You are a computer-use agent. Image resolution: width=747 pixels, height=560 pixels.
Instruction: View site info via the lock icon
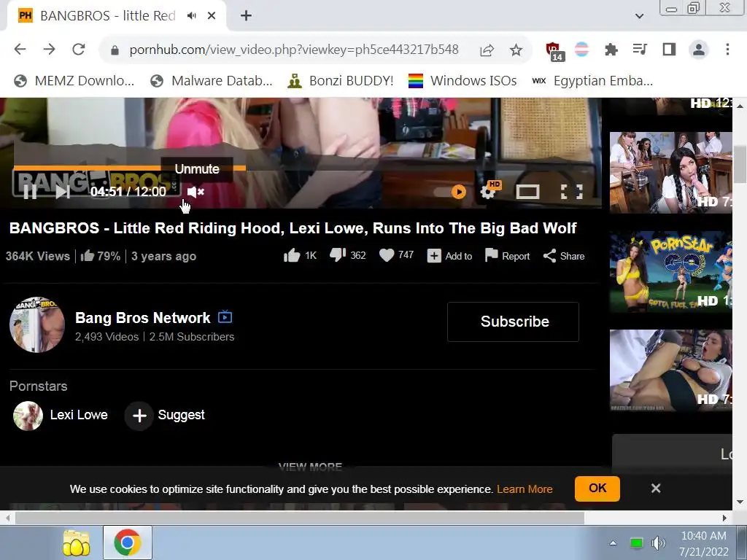[x=115, y=50]
